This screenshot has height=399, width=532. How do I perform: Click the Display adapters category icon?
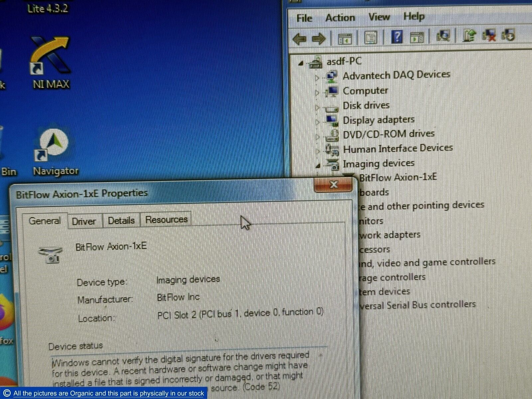[332, 121]
